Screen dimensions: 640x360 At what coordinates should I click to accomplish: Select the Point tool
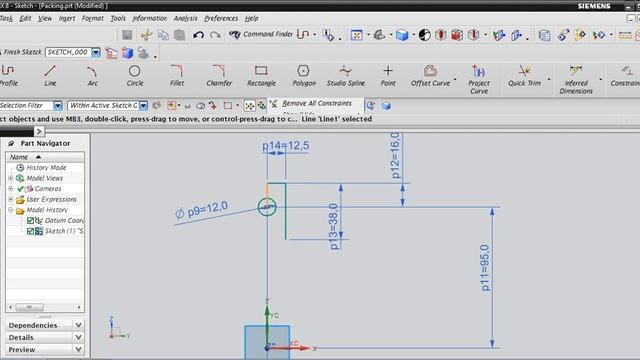[x=388, y=76]
